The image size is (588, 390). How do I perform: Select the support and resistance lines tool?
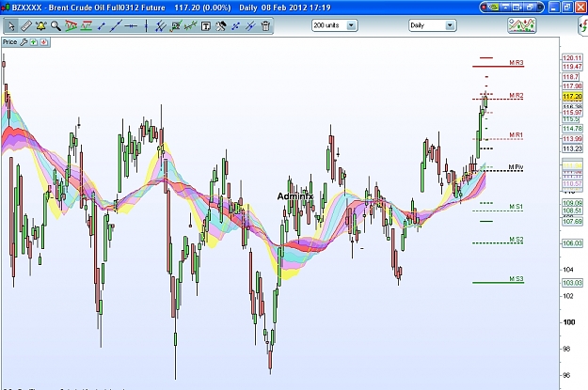click(x=86, y=26)
